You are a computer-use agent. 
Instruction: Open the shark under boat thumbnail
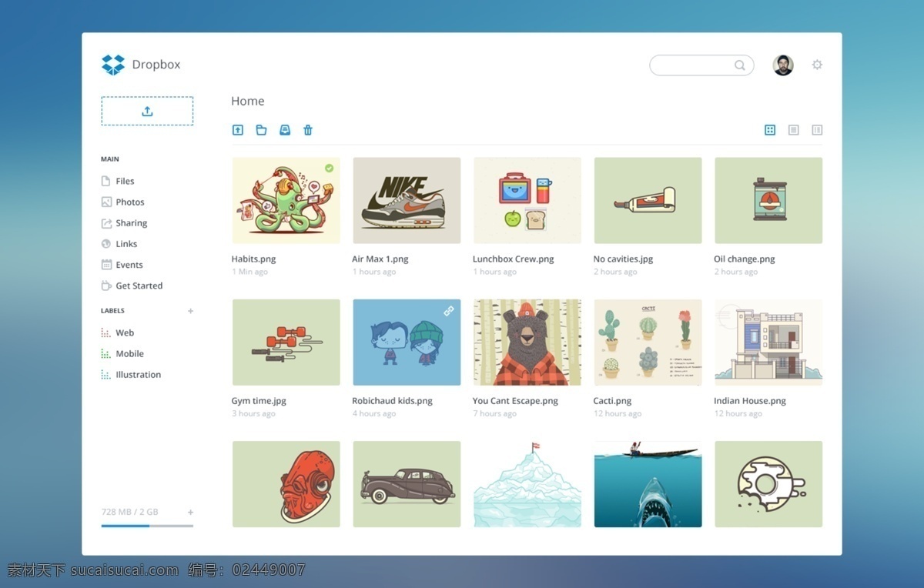(648, 484)
